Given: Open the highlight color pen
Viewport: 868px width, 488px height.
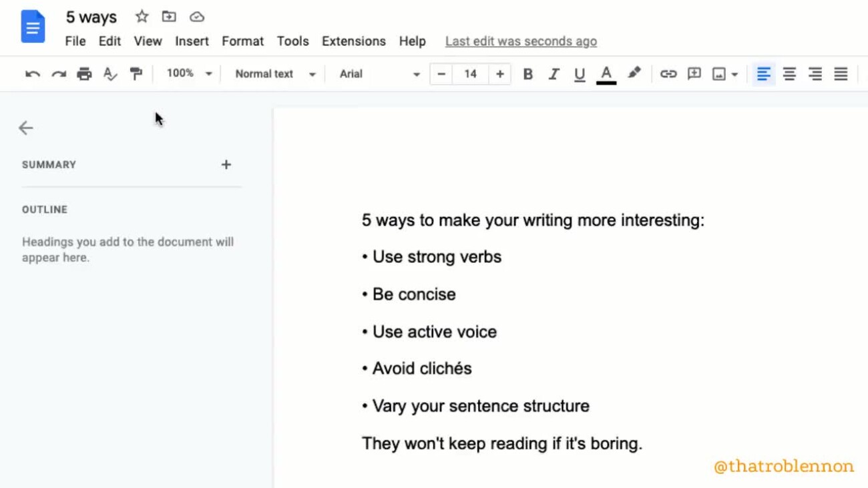Looking at the screenshot, I should 634,73.
